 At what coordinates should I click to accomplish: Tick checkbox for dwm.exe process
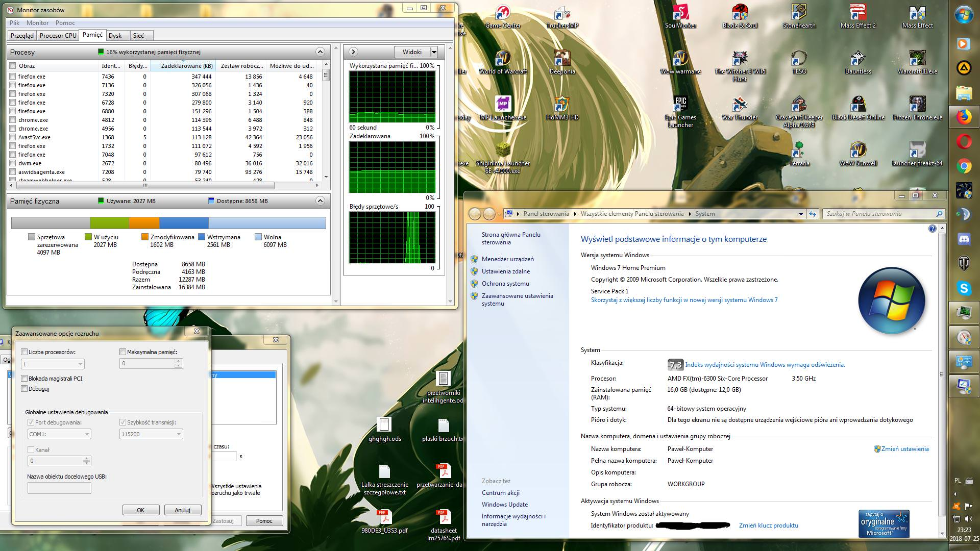point(13,163)
